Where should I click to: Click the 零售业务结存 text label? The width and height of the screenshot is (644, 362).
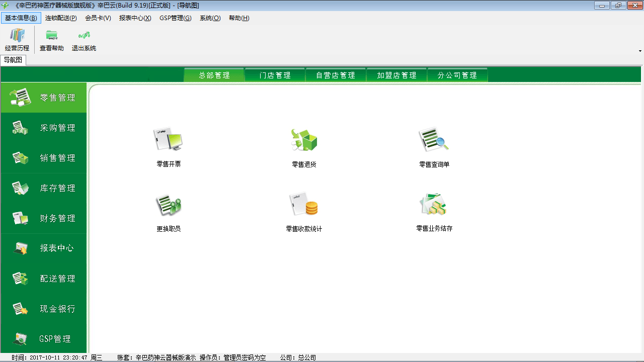(x=434, y=228)
